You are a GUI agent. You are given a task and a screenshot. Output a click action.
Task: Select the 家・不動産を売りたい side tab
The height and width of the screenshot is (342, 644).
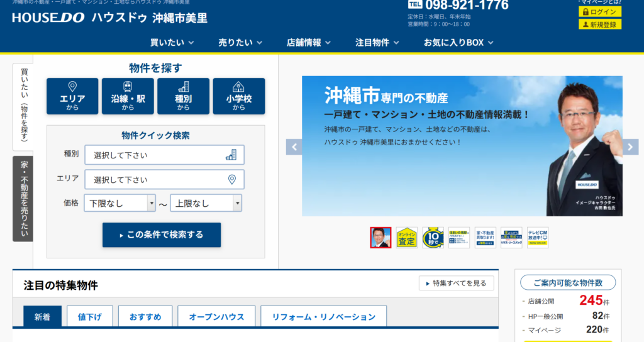[23, 199]
